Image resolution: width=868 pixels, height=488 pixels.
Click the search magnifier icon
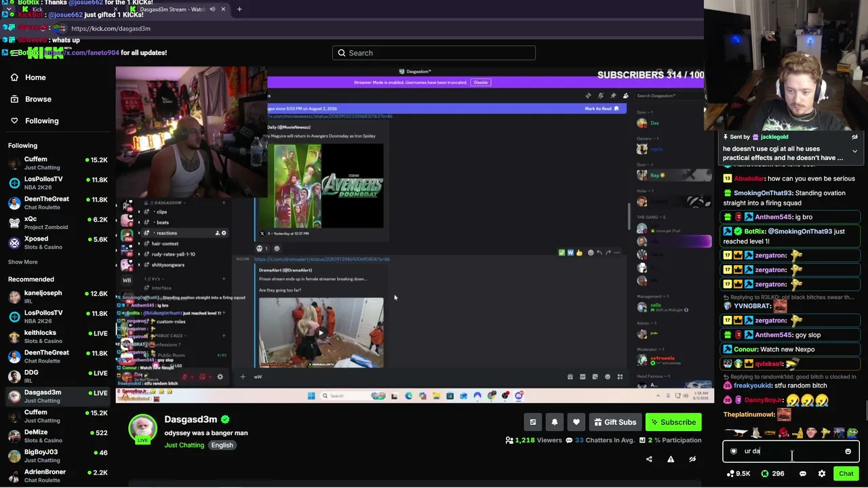coord(342,53)
